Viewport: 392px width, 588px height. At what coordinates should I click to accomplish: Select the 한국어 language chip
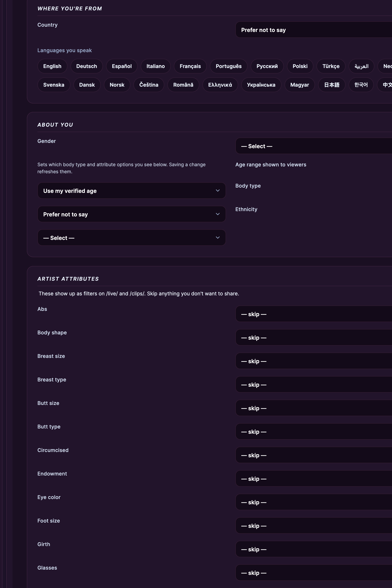coord(361,85)
